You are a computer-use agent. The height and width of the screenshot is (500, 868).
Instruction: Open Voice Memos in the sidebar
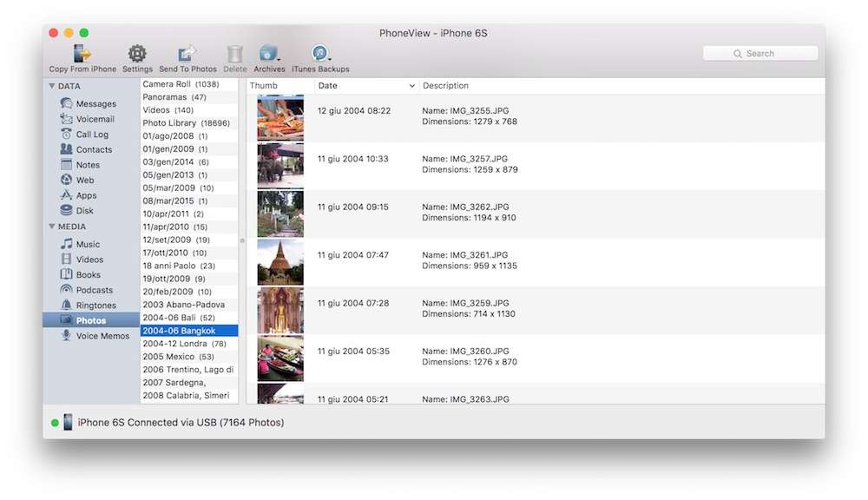click(102, 336)
